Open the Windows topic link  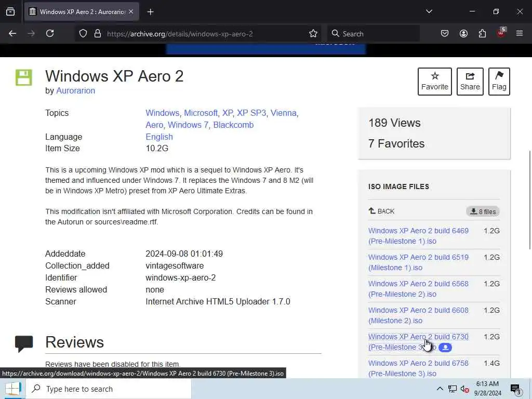(x=162, y=113)
